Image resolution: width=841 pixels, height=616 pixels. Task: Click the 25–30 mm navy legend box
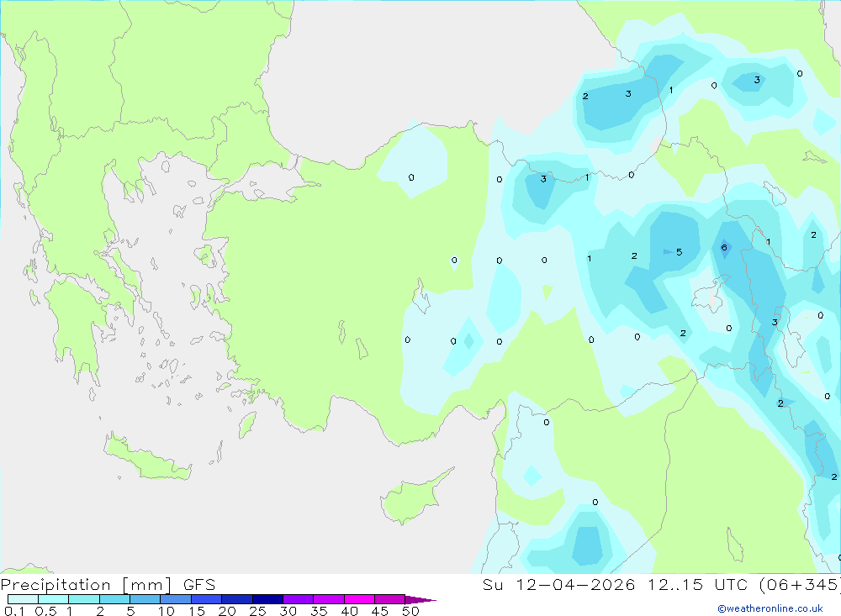click(x=267, y=599)
